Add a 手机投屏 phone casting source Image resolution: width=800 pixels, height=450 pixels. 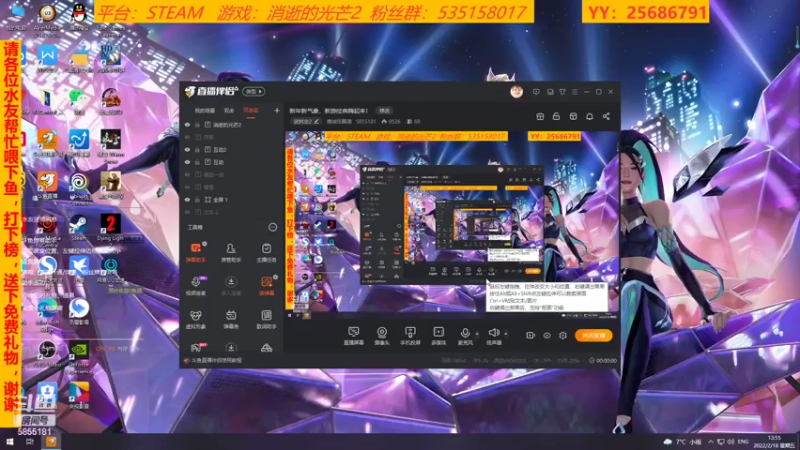(410, 336)
